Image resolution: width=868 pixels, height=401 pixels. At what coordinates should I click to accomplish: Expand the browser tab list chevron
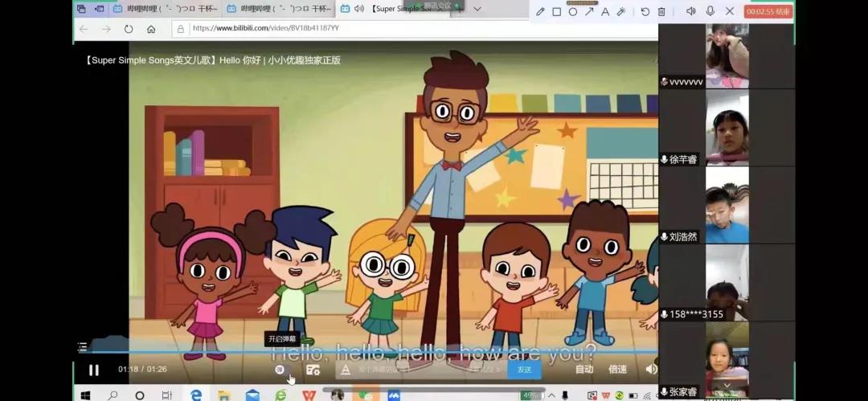477,9
